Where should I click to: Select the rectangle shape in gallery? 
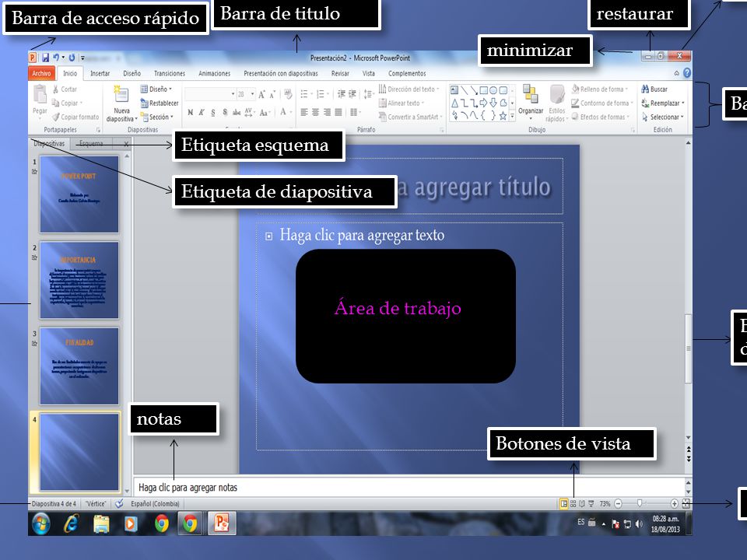[x=483, y=90]
